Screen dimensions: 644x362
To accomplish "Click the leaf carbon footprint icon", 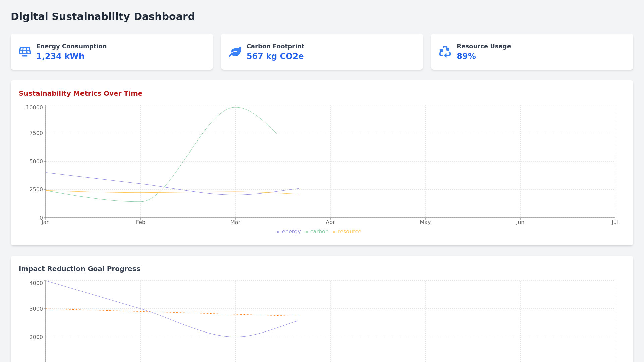I will click(x=235, y=52).
